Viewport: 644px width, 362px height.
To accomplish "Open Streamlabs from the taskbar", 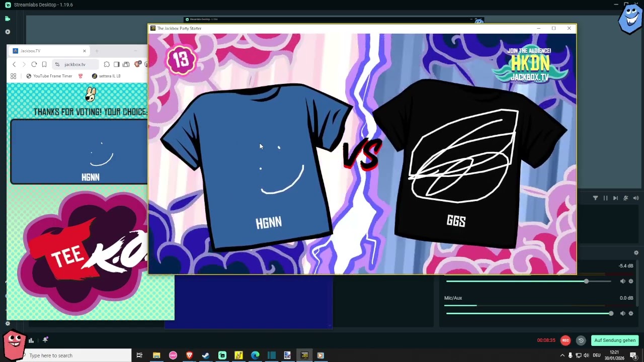I will (x=222, y=355).
